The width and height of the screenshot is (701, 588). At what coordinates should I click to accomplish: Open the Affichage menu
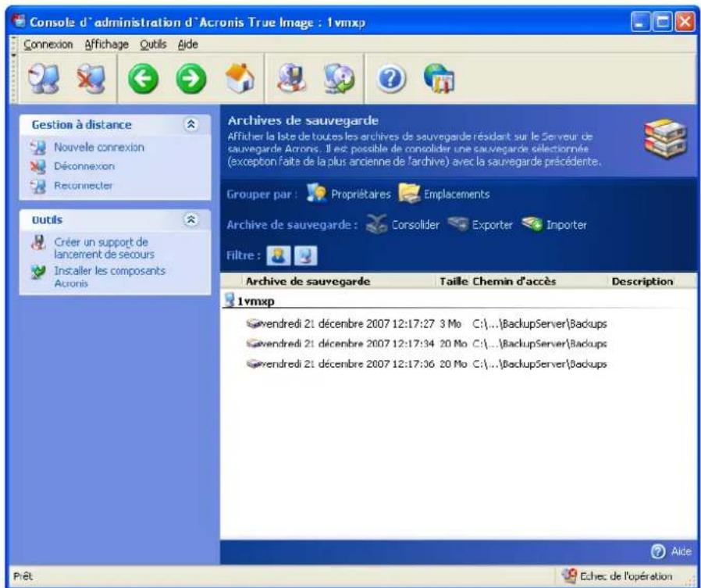click(x=106, y=45)
